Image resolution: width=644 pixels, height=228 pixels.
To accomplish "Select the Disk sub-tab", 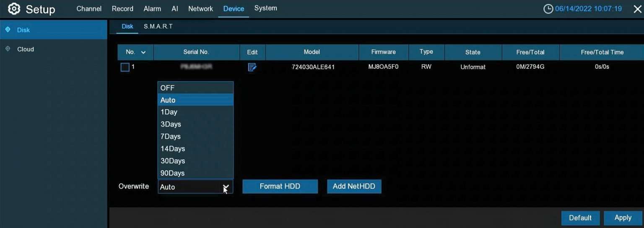I will 127,26.
